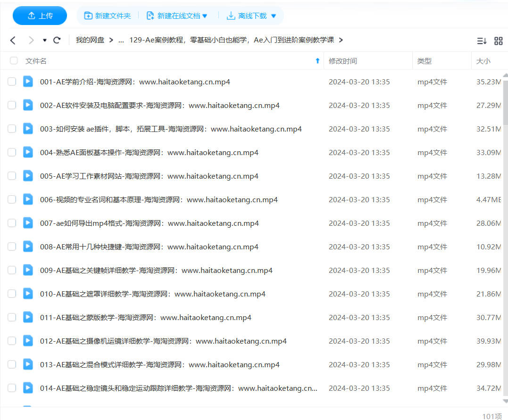Click the video icon of 006-视频的专业名词
The image size is (508, 420).
(28, 199)
